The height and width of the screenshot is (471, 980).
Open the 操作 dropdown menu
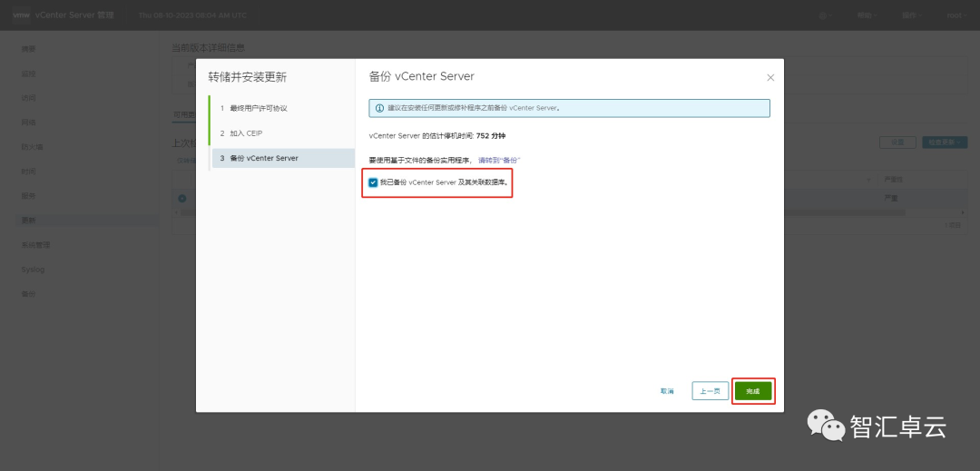[911, 15]
